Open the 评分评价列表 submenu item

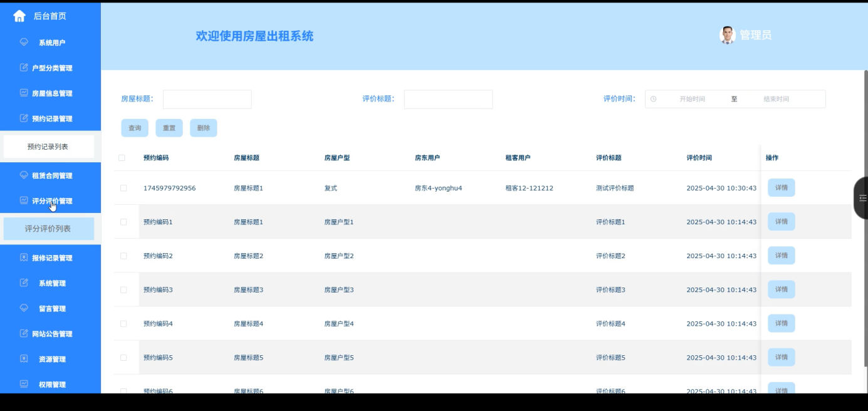[49, 229]
